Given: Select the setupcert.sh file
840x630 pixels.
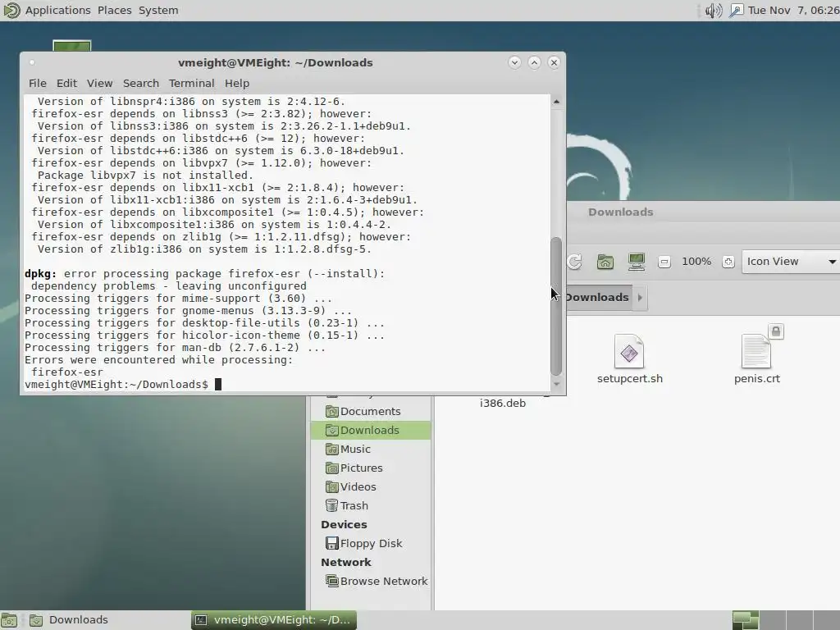Looking at the screenshot, I should (x=629, y=359).
